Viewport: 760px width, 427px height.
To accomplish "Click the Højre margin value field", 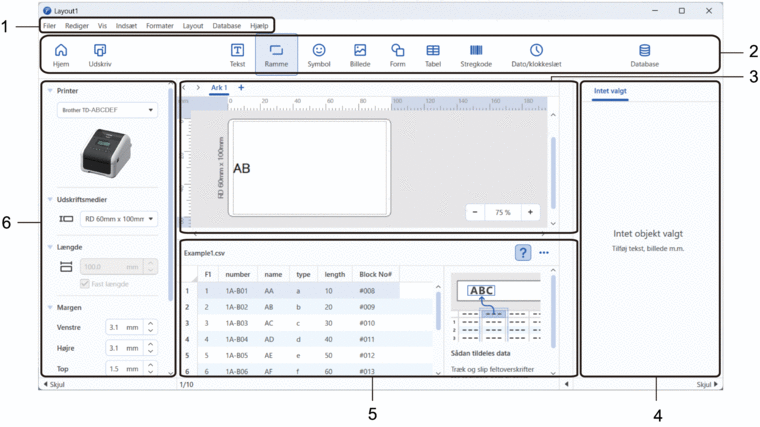I will click(124, 348).
